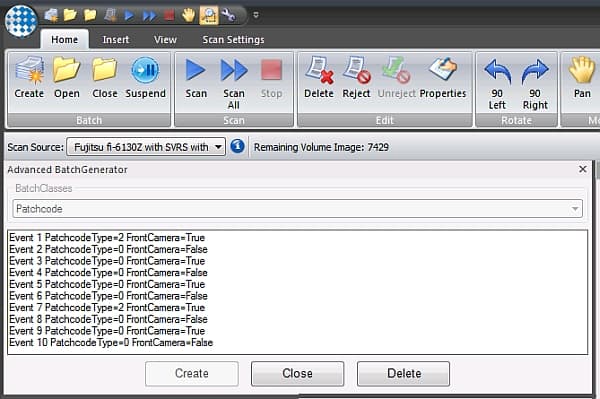Expand the Scan Source dropdown

coord(218,147)
